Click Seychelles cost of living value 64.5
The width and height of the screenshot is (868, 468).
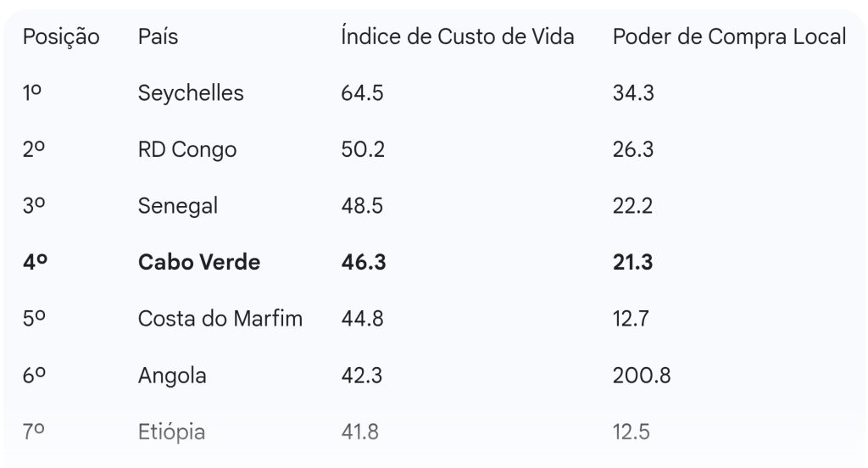[x=362, y=93]
